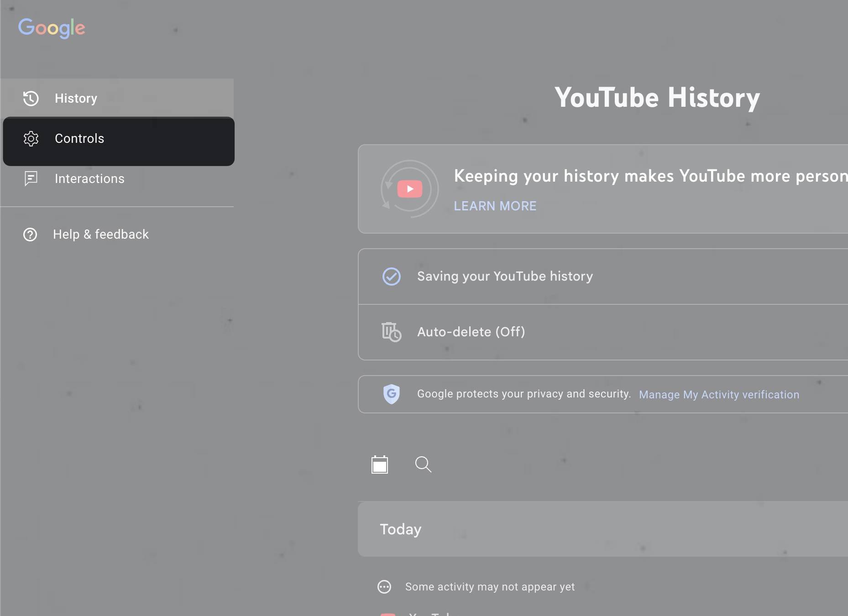The image size is (848, 616).
Task: Click the YouTube activity logo icon
Action: click(409, 189)
